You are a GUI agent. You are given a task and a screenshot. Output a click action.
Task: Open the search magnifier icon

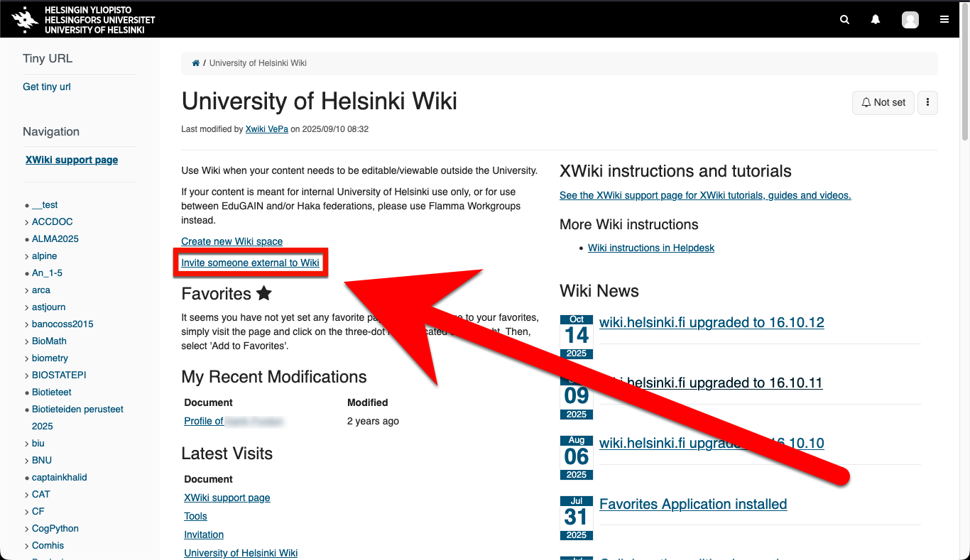click(844, 20)
